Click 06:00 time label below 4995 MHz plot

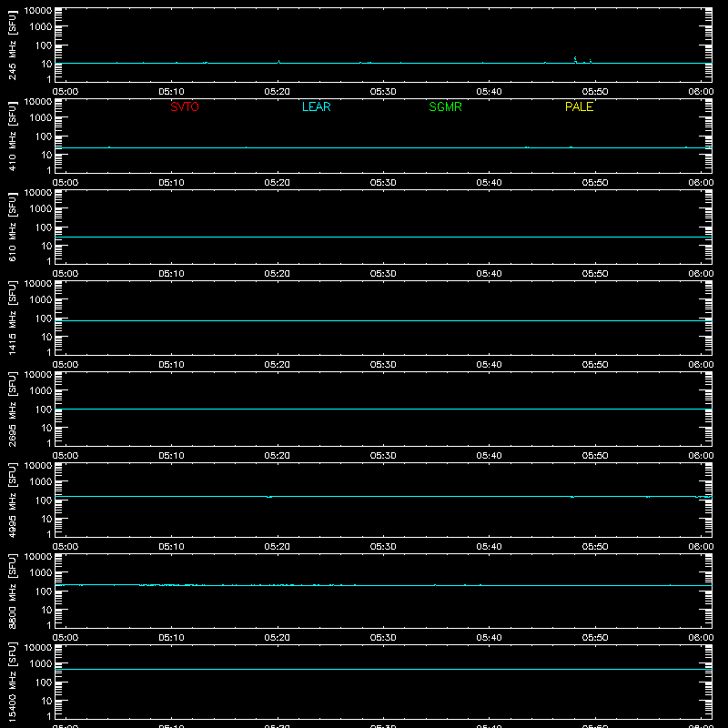pyautogui.click(x=701, y=547)
